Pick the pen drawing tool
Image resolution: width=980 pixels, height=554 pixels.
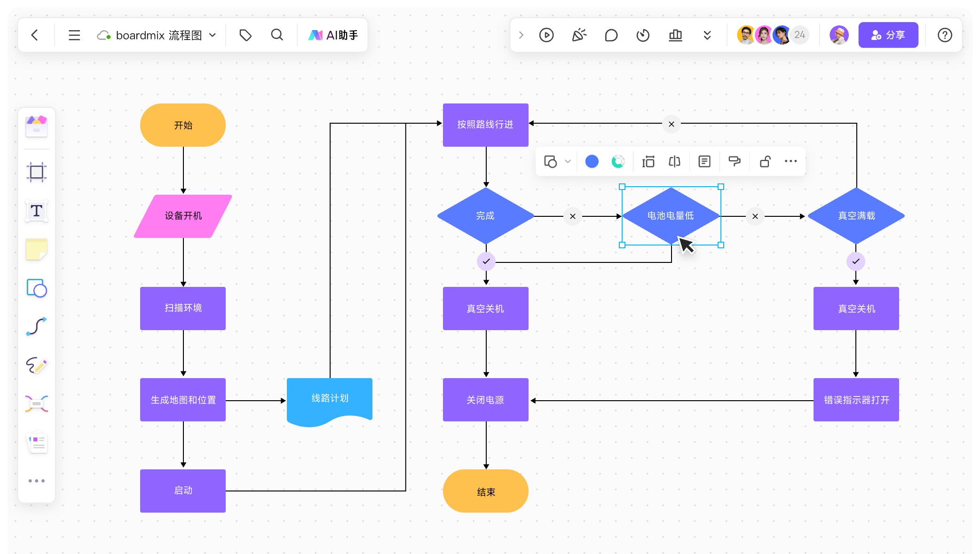36,365
